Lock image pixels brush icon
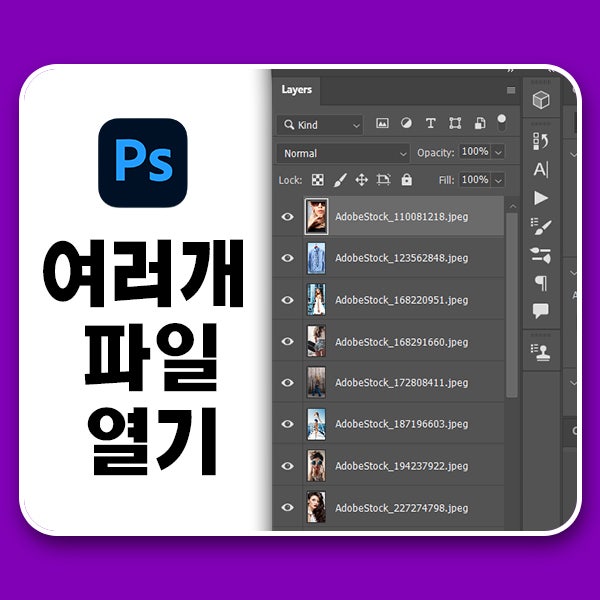600x600 pixels. pos(340,180)
